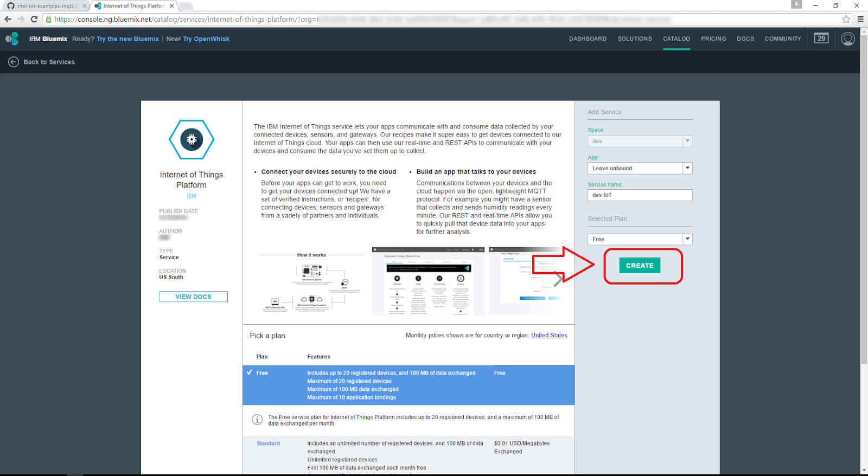Screen dimensions: 868x476
Task: Go to the Dashboard menu item
Action: 588,39
